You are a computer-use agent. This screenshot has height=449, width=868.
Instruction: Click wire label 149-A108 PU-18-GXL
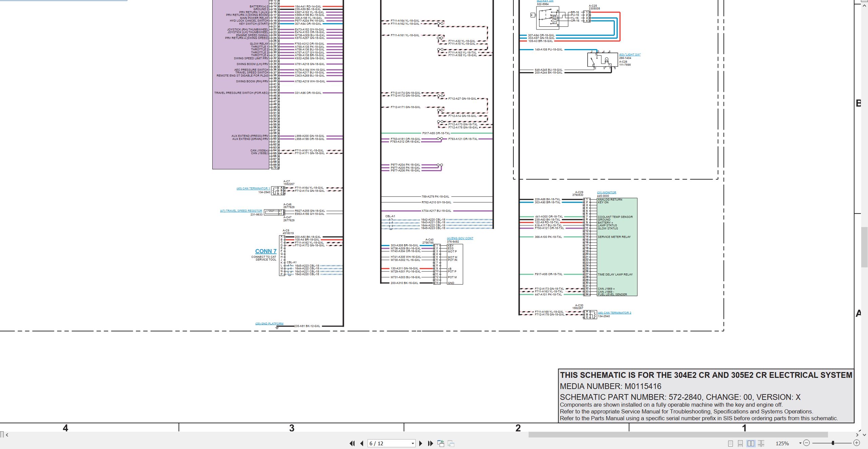549,49
